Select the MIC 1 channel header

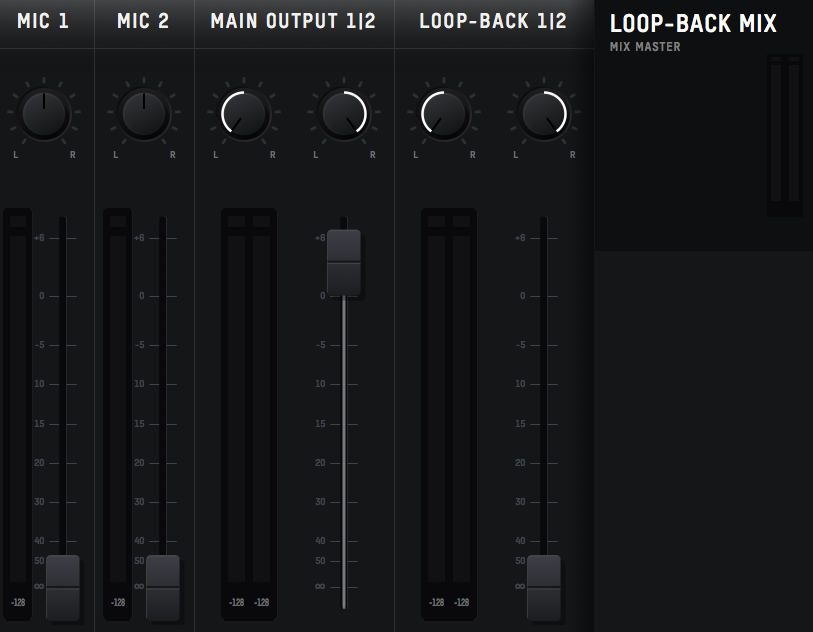(44, 20)
